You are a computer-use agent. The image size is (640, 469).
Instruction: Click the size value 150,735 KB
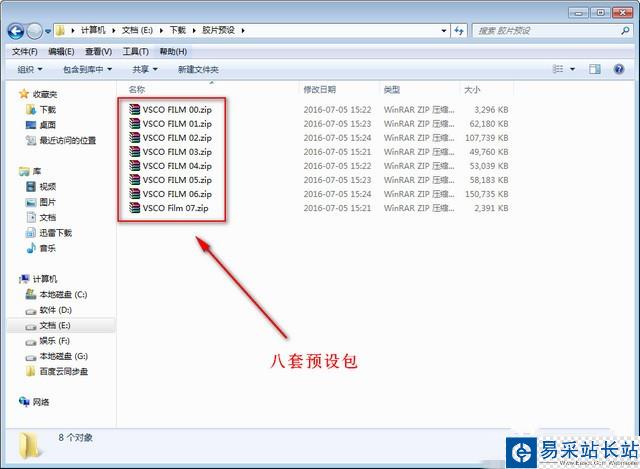[487, 194]
